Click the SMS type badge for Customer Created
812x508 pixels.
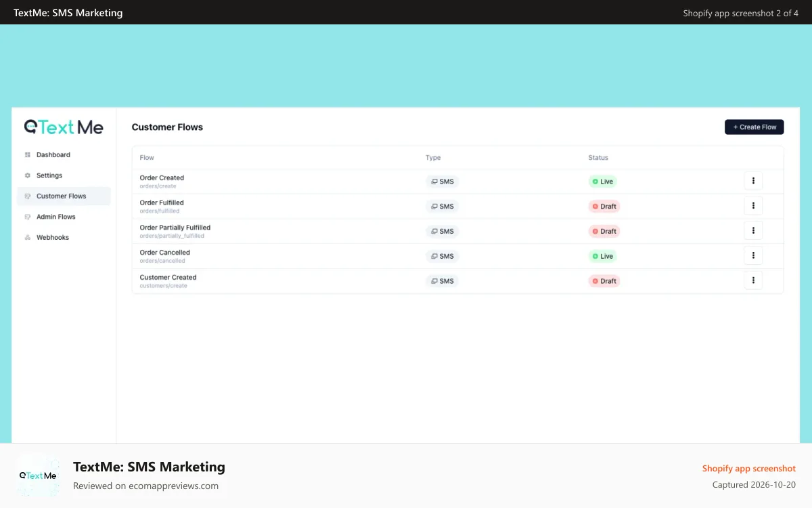pyautogui.click(x=443, y=281)
